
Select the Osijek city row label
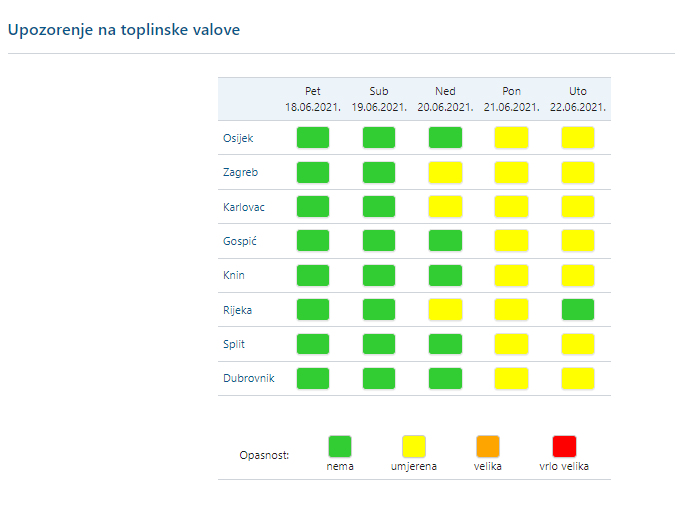pyautogui.click(x=238, y=138)
